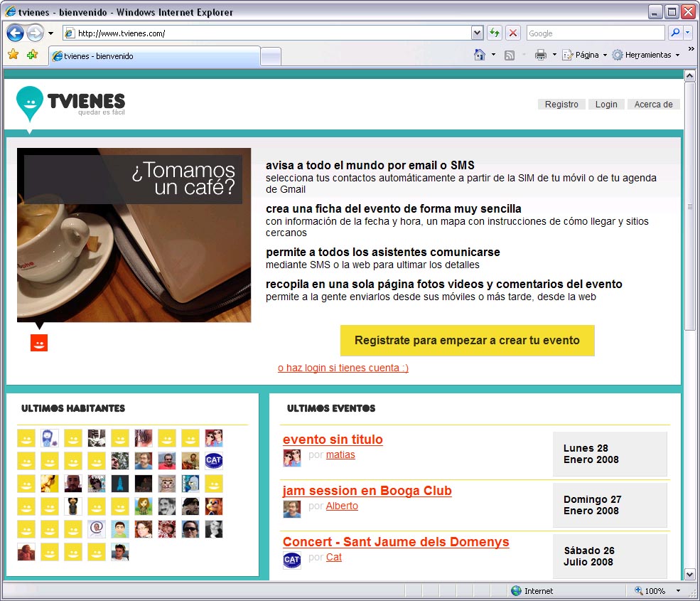Viewport: 700px width, 601px height.
Task: Click Regístrate para empezar a crear tu evento
Action: [467, 341]
